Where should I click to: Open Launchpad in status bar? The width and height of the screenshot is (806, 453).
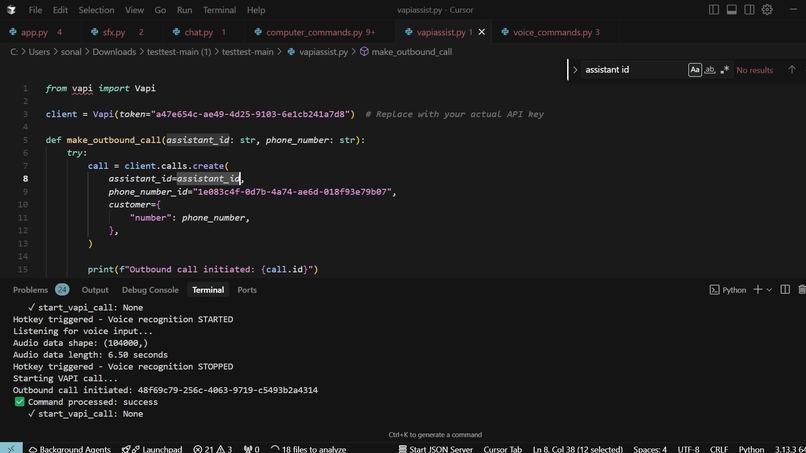tap(152, 449)
